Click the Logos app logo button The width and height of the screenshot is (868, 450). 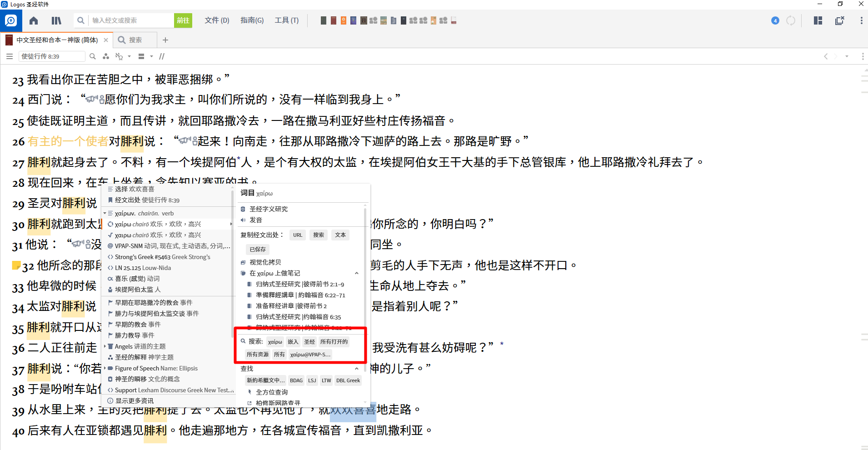[x=11, y=20]
